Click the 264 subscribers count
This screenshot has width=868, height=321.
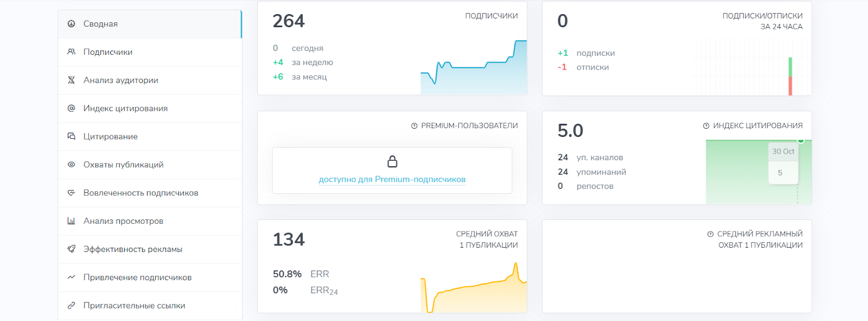(289, 21)
